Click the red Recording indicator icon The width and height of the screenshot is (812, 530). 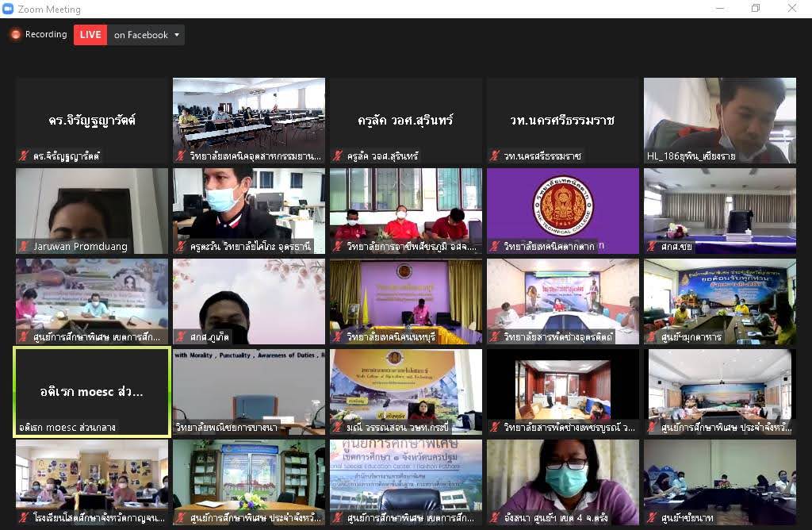click(x=15, y=35)
